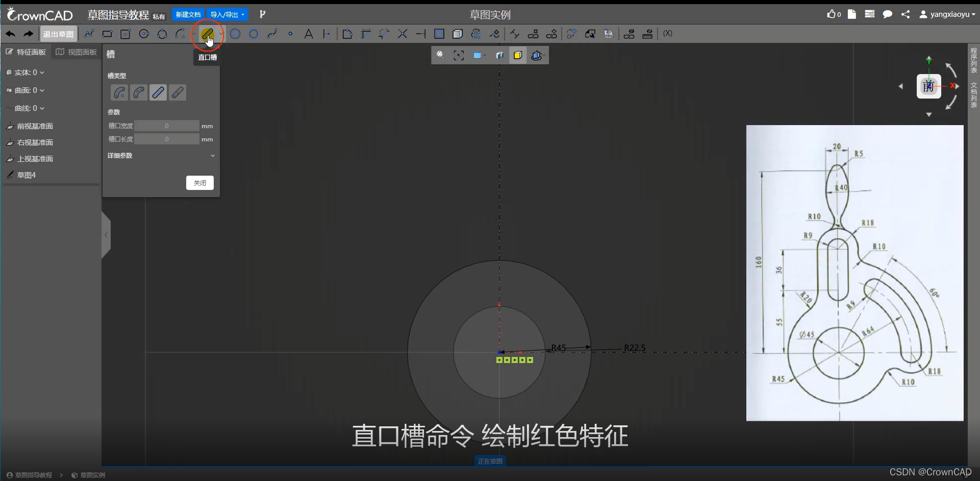Select the trim X tool
This screenshot has width=980, height=481.
pos(403,34)
